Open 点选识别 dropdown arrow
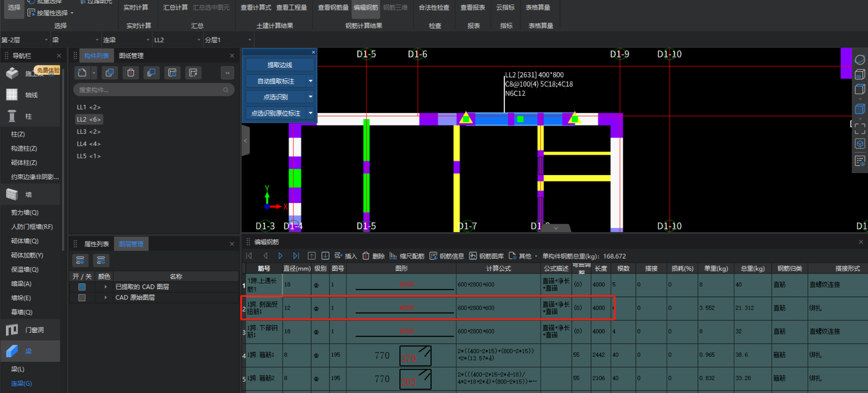This screenshot has width=868, height=393. pyautogui.click(x=311, y=97)
